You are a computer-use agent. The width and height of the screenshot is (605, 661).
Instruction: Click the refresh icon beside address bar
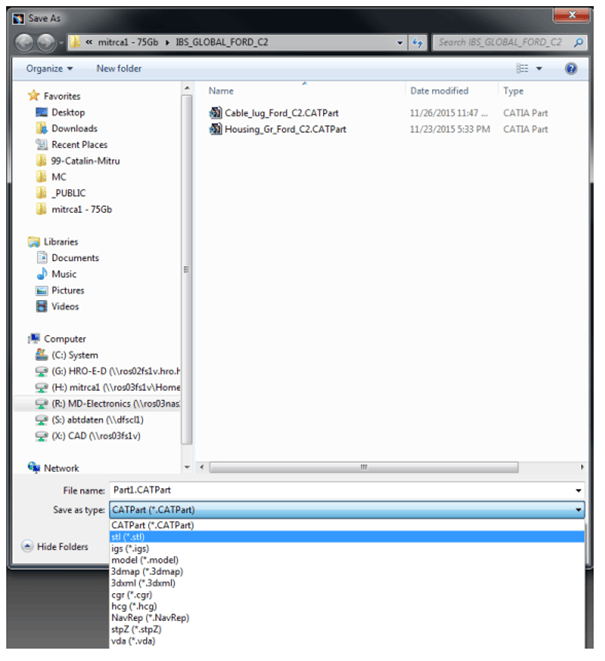click(x=418, y=42)
